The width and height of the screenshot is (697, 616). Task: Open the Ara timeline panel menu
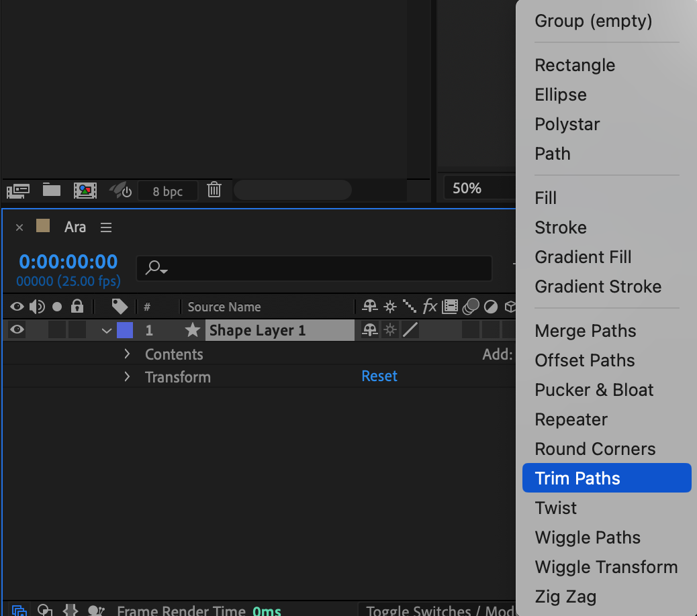coord(106,227)
